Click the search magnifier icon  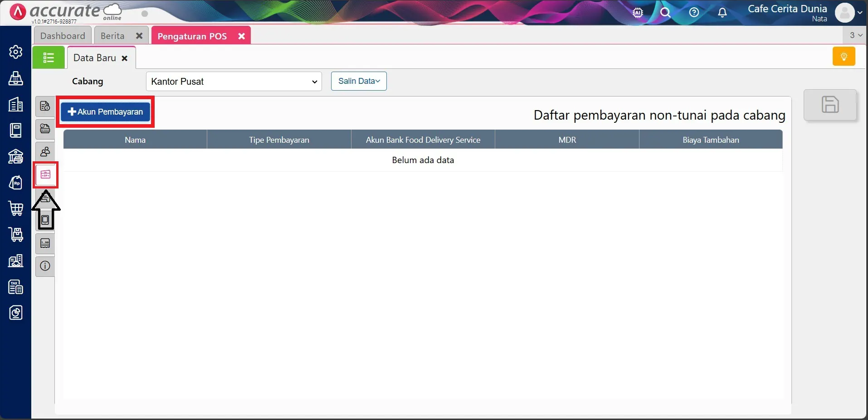[x=665, y=13]
